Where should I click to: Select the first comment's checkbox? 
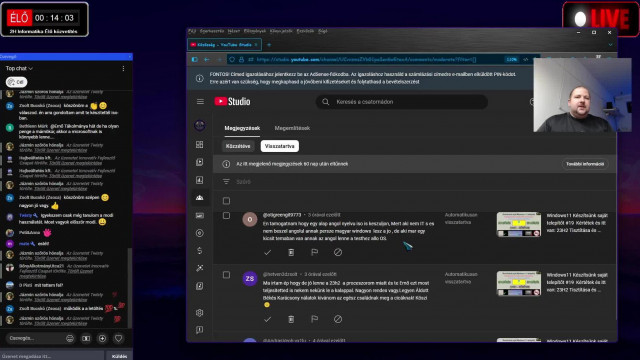[226, 216]
